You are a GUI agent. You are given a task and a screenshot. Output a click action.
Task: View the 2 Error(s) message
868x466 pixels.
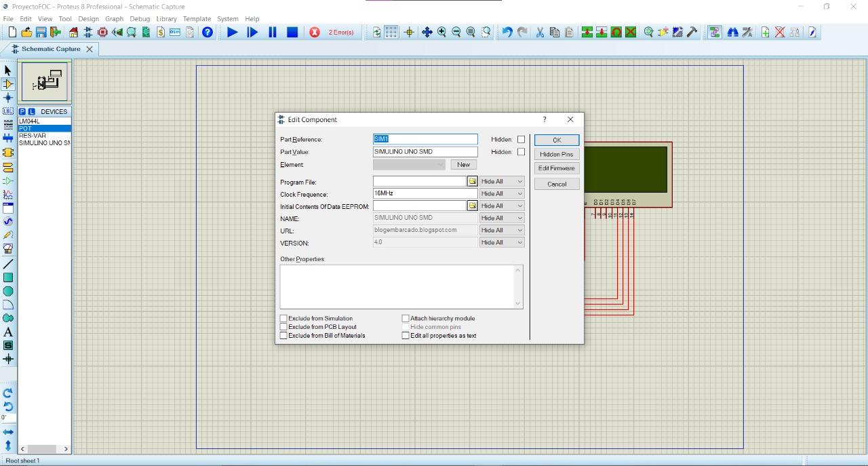tap(341, 32)
